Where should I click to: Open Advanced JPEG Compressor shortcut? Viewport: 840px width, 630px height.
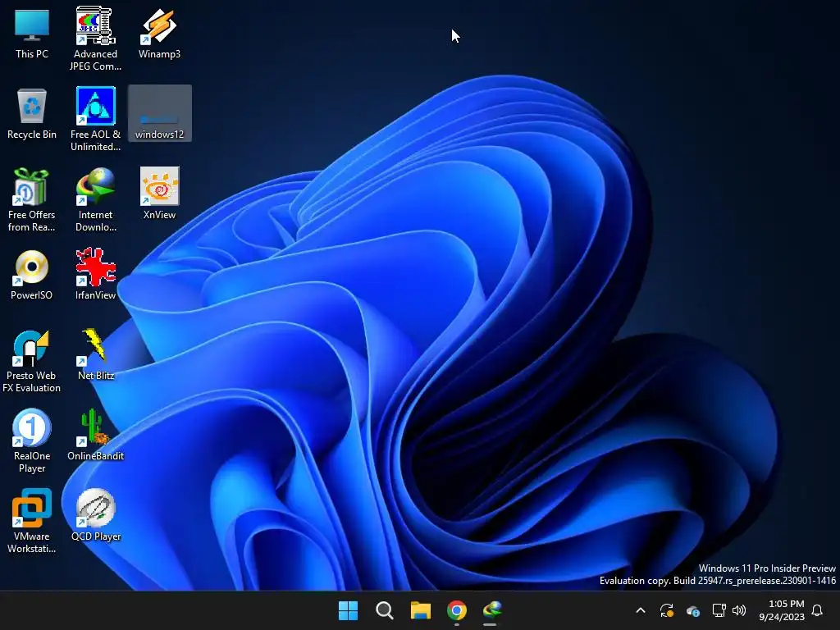click(x=95, y=39)
